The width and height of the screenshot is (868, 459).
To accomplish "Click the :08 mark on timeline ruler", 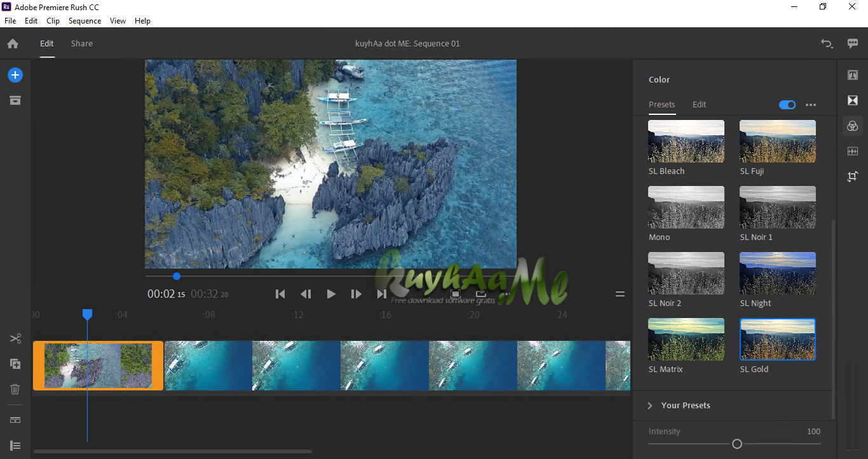I will 208,315.
